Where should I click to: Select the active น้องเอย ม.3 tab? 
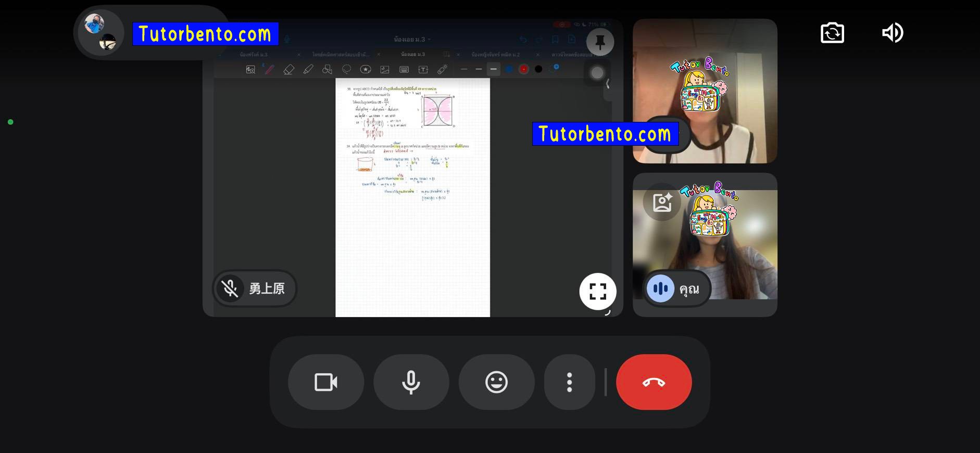tap(412, 54)
